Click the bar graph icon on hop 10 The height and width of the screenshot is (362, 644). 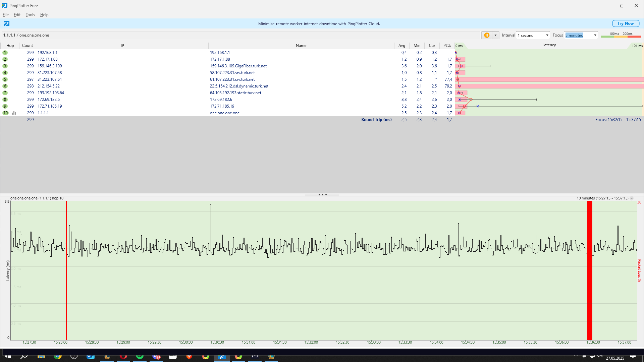[14, 113]
